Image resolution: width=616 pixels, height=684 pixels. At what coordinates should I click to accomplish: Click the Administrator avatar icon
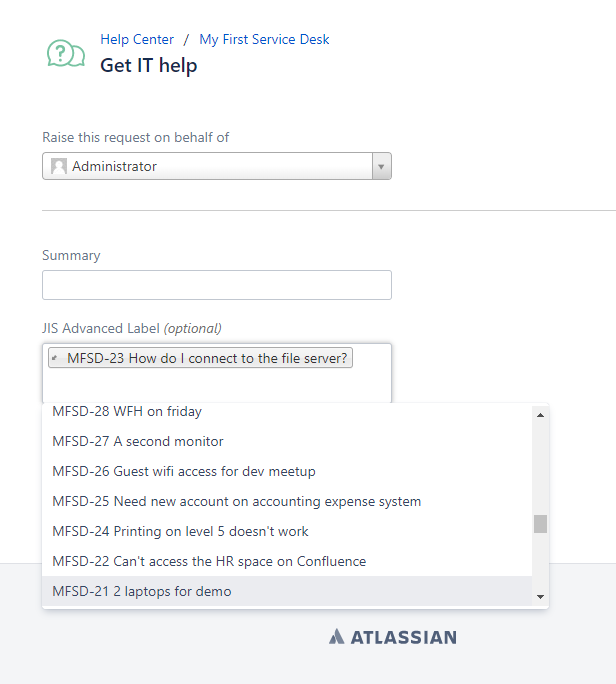59,167
